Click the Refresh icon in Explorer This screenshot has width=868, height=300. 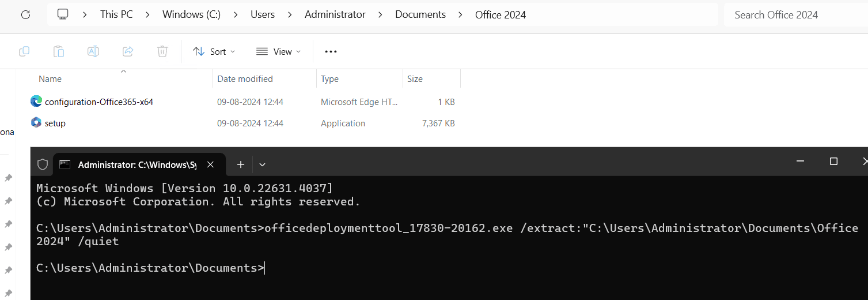[25, 15]
